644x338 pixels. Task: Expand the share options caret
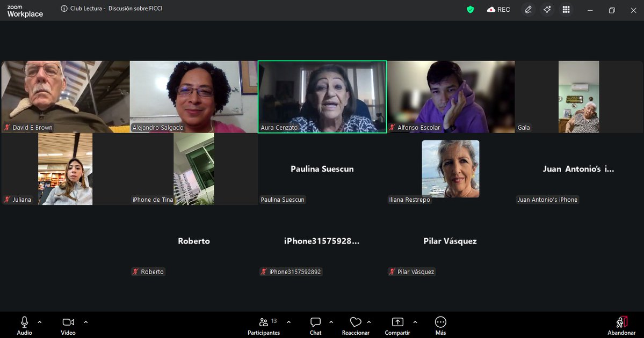[x=415, y=322]
